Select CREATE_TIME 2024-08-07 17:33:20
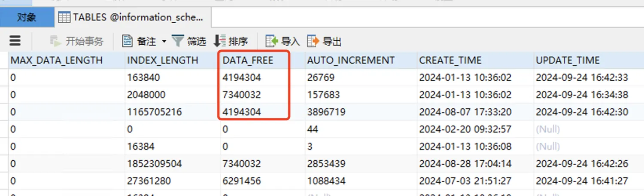This screenshot has width=644, height=196. [475, 112]
